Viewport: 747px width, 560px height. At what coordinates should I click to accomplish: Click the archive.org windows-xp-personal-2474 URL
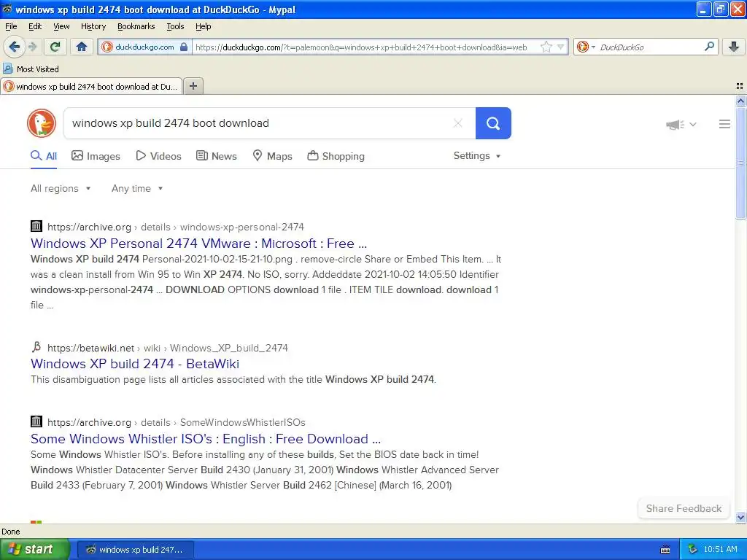(175, 227)
